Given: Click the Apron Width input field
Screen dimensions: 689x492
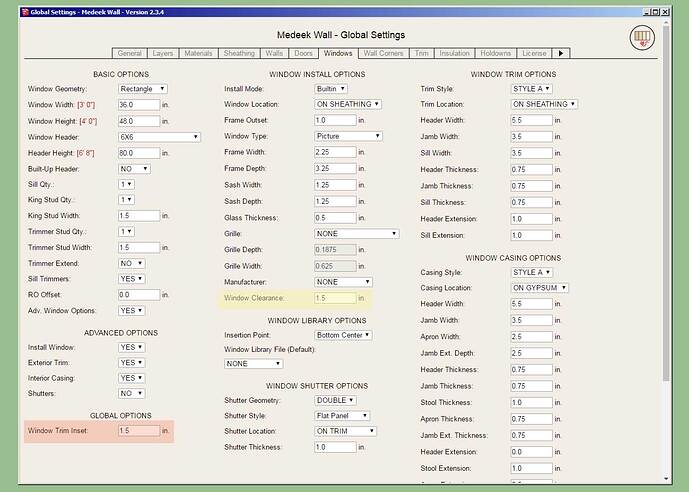Looking at the screenshot, I should click(x=532, y=336).
